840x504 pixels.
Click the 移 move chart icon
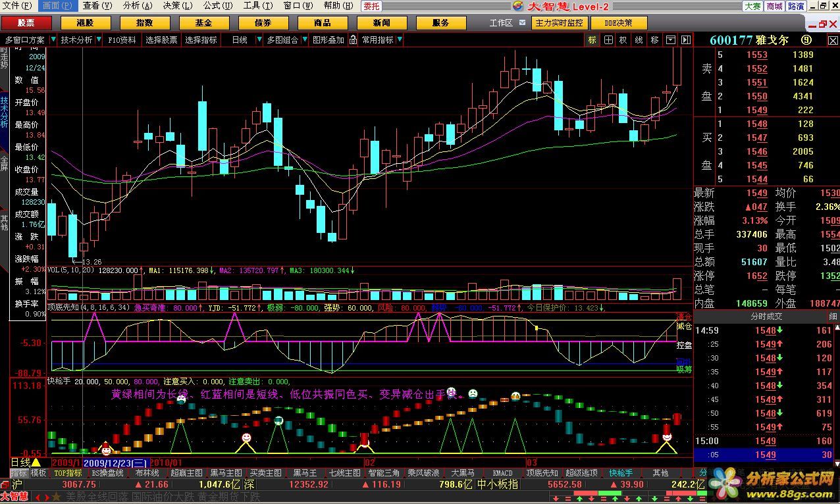coord(654,40)
